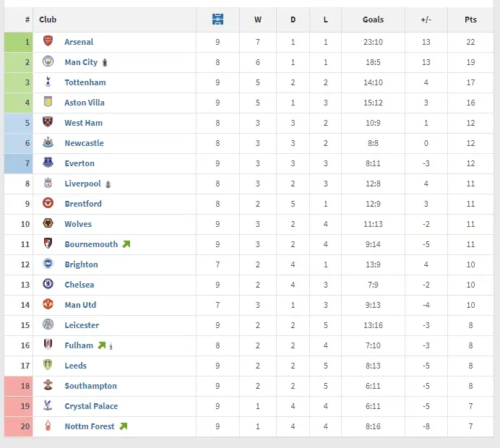The height and width of the screenshot is (448, 500).
Task: Click the green arrow next to Nottm Forest
Action: coord(124,426)
